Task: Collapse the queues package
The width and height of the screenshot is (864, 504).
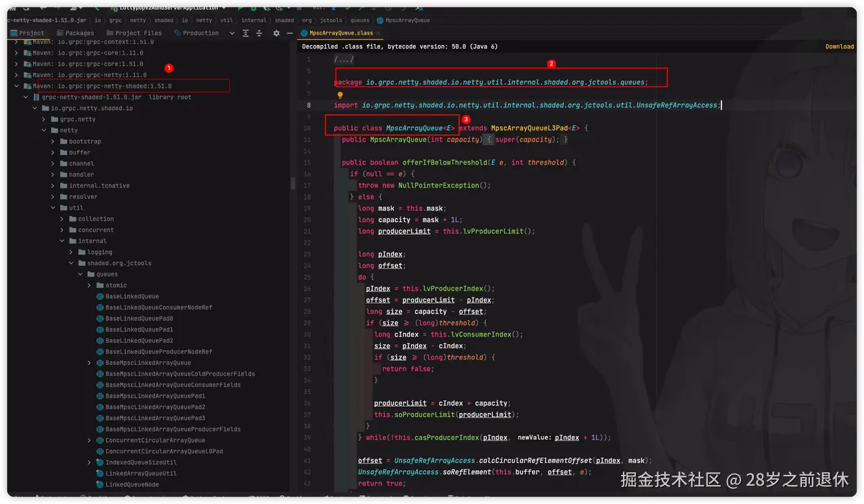Action: 81,275
